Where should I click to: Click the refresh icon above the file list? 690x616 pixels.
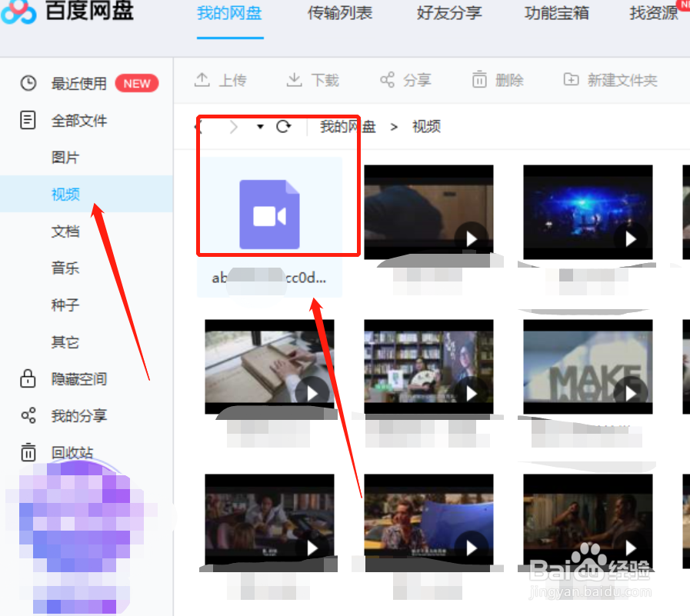(x=285, y=127)
